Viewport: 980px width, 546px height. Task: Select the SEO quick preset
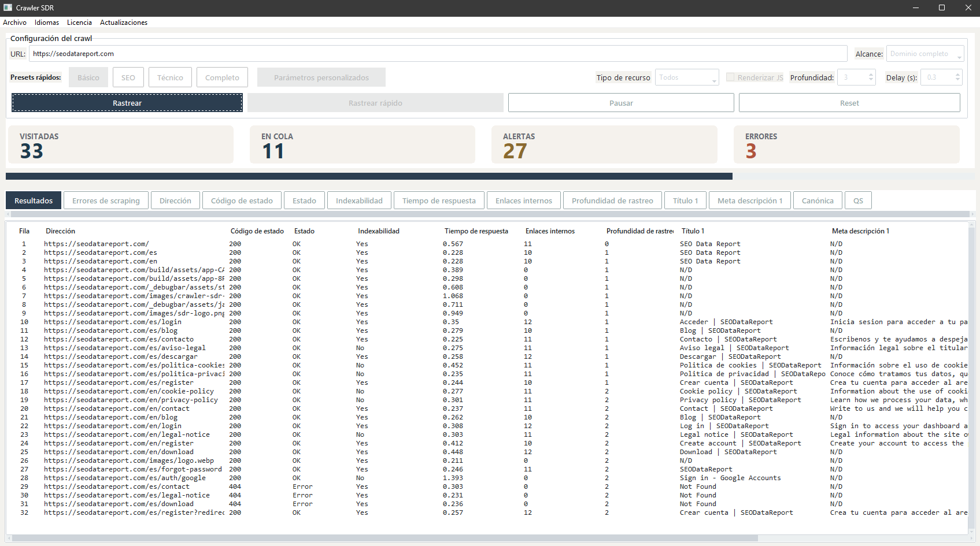point(128,77)
